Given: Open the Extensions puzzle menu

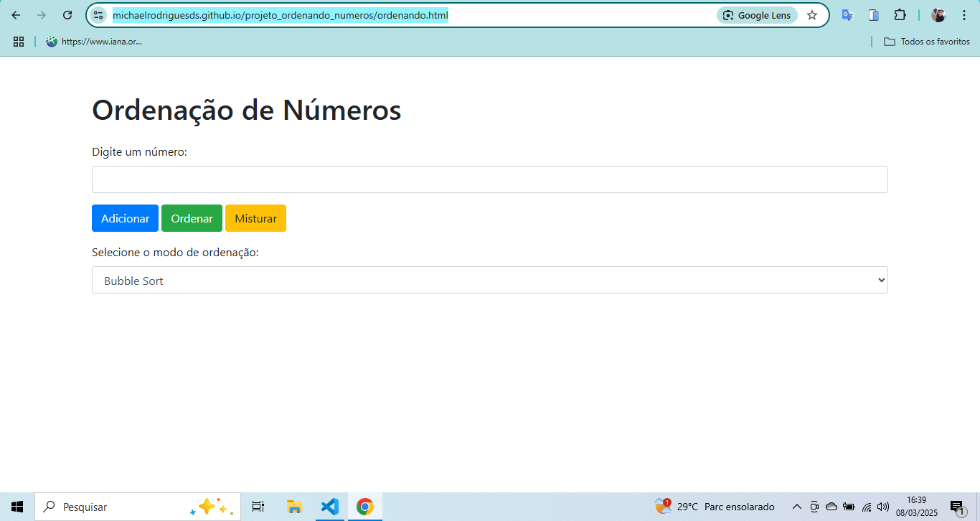Looking at the screenshot, I should tap(900, 15).
